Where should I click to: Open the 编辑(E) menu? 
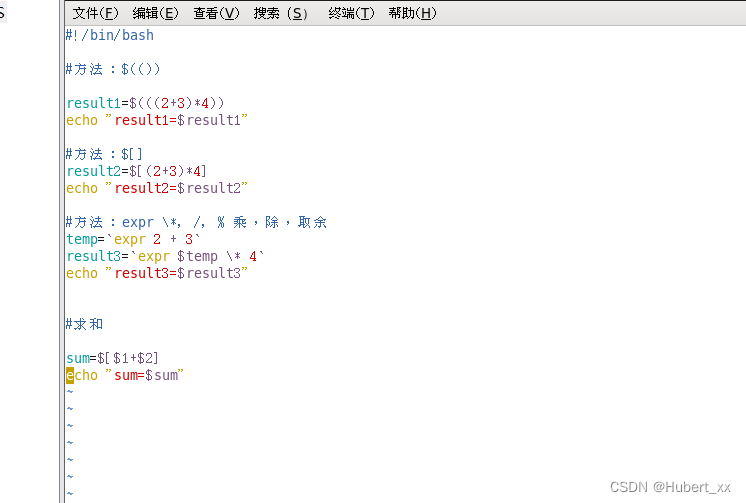[156, 13]
